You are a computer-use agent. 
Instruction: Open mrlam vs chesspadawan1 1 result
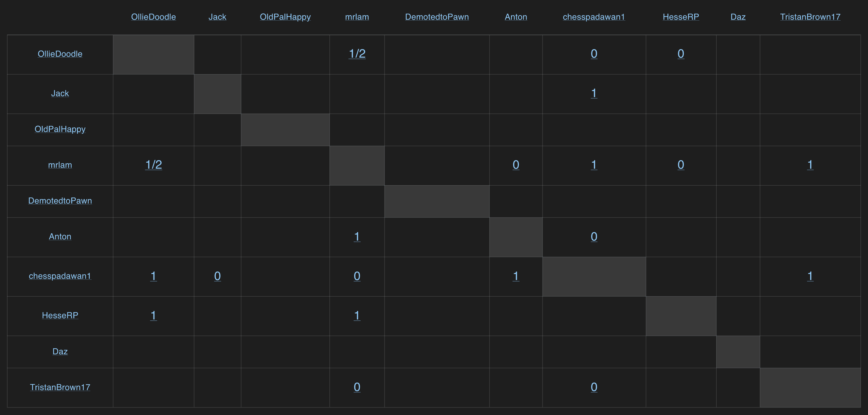point(594,164)
